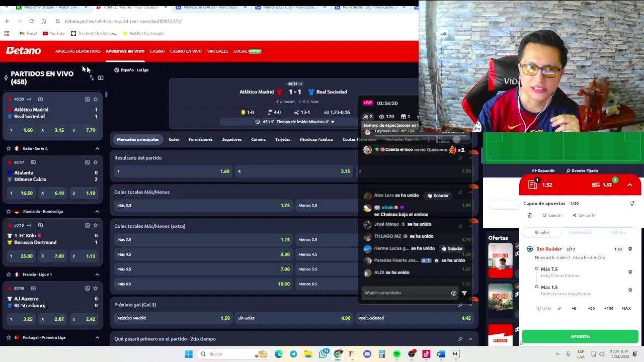The image size is (644, 362).
Task: Favorite the FC Köln vs Dortmund match
Action: click(96, 225)
